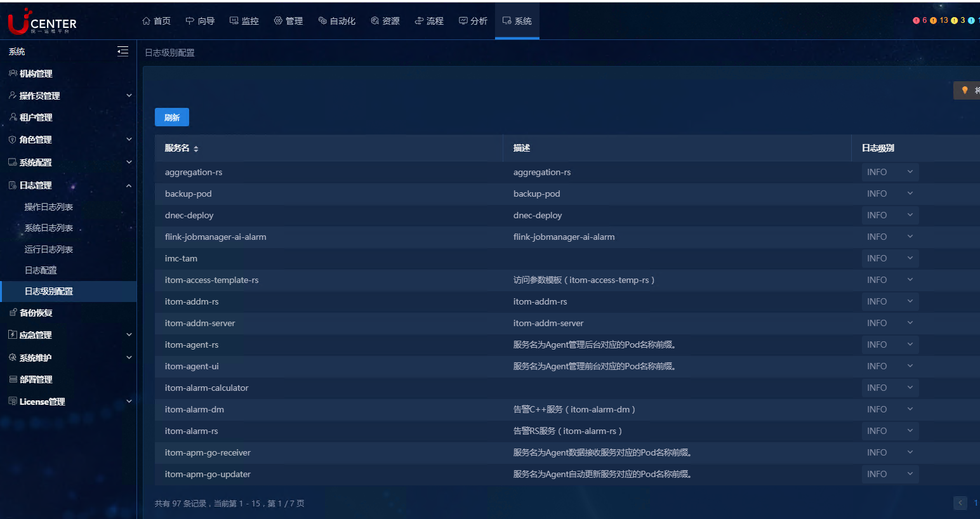Open log level dropdown for imc-tam

[890, 258]
